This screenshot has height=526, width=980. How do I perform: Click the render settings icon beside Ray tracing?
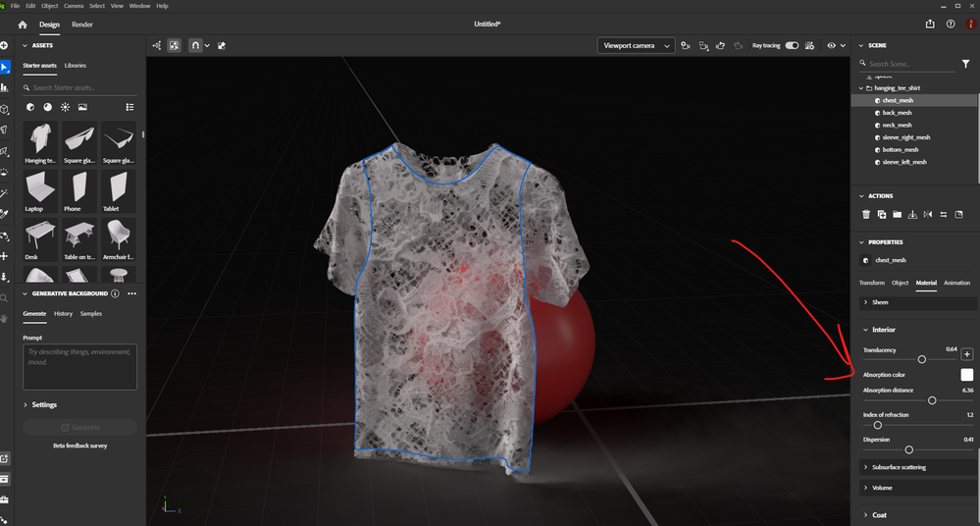click(x=809, y=46)
